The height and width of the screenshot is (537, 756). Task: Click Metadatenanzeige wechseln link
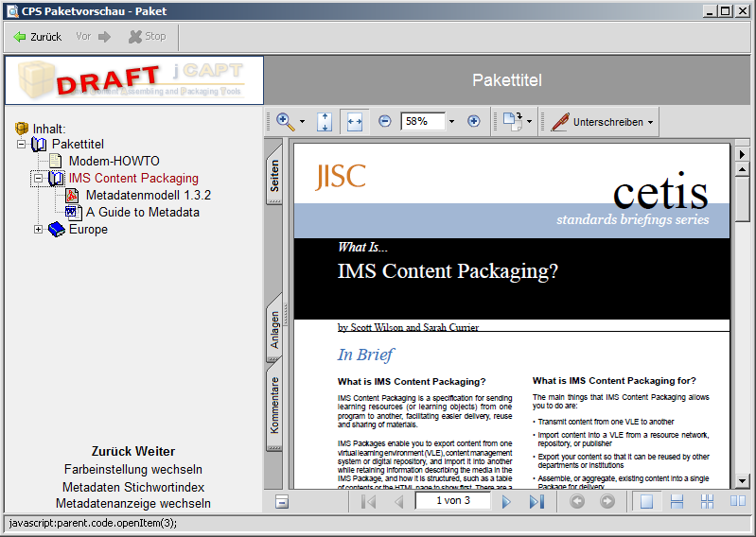(x=133, y=503)
